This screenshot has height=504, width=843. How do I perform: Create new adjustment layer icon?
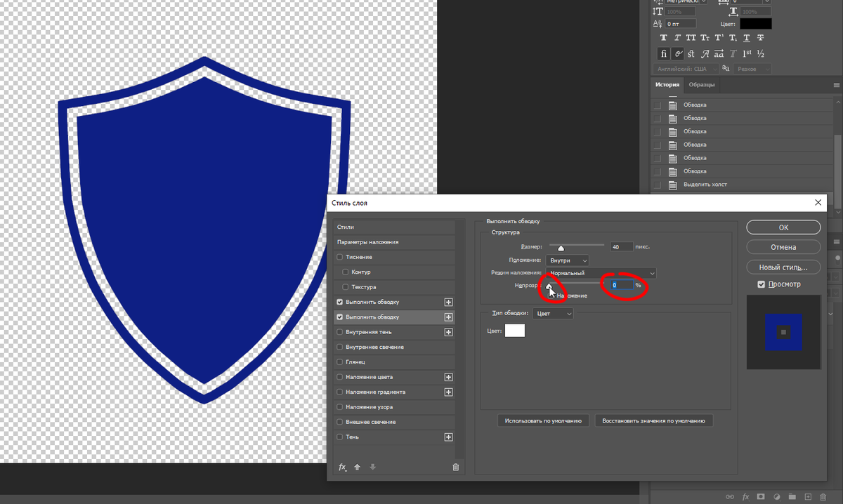(x=776, y=496)
